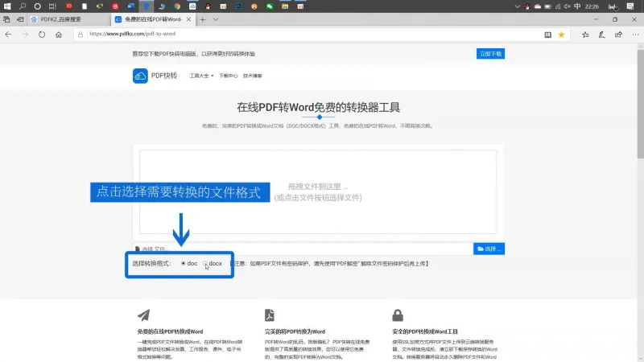644x362 pixels.
Task: Open the Windows Start menu
Action: (x=7, y=6)
